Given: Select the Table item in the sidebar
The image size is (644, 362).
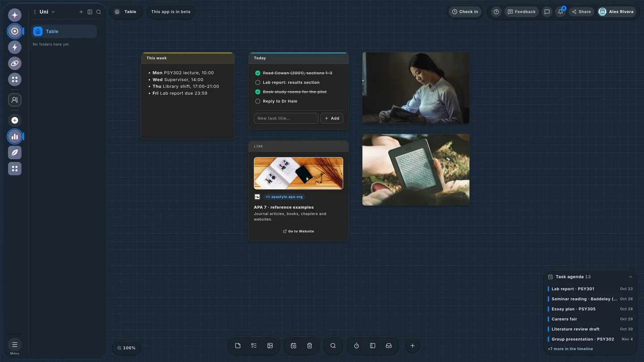Looking at the screenshot, I should coord(64,31).
